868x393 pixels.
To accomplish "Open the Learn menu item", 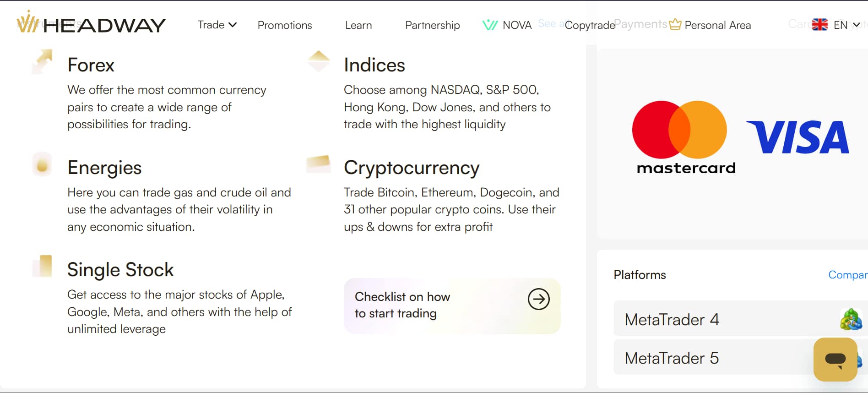I will (x=358, y=25).
